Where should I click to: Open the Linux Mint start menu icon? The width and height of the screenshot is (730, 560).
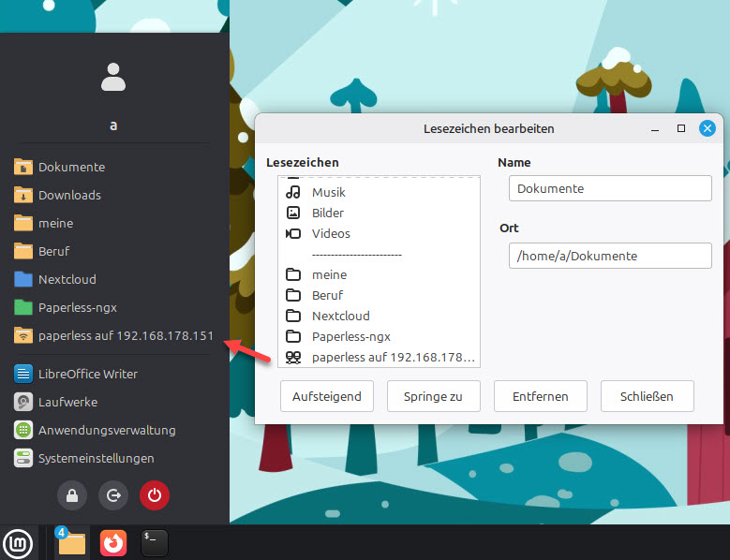click(18, 542)
